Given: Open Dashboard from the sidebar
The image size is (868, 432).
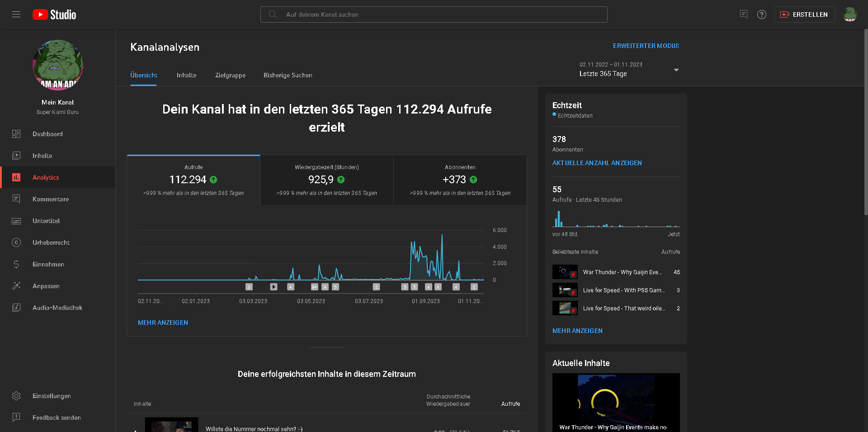Looking at the screenshot, I should point(47,134).
